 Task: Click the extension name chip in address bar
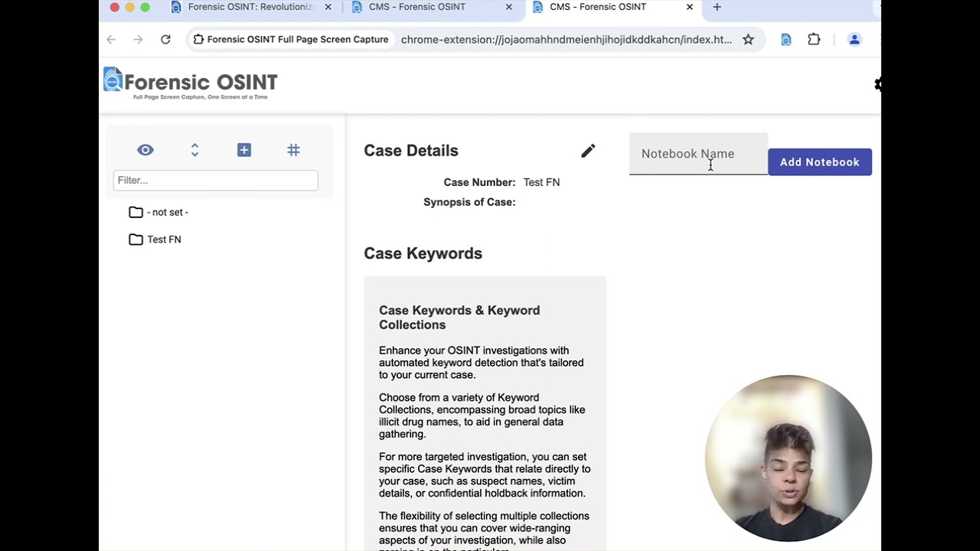(x=292, y=39)
